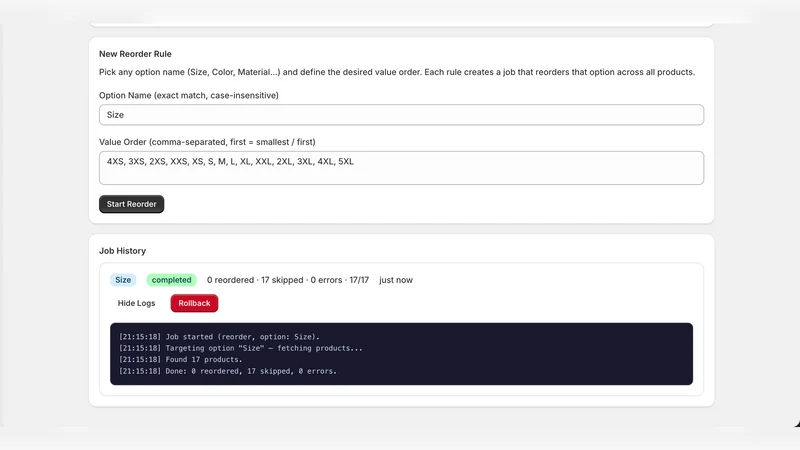Click the 'Done: 0 reordered' log line
800x450 pixels.
point(228,371)
